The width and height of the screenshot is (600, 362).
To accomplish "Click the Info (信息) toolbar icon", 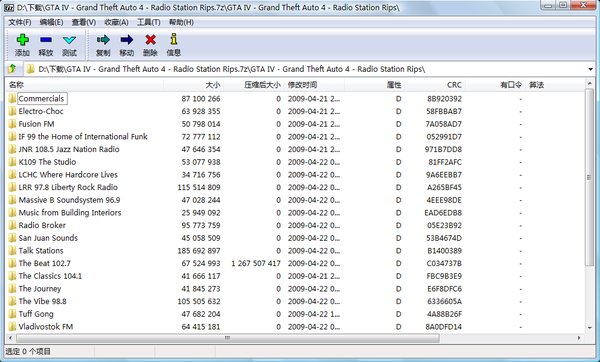I will tap(174, 39).
